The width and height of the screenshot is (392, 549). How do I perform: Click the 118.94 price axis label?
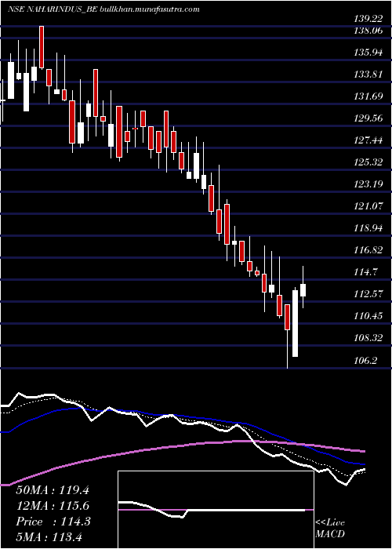click(370, 228)
